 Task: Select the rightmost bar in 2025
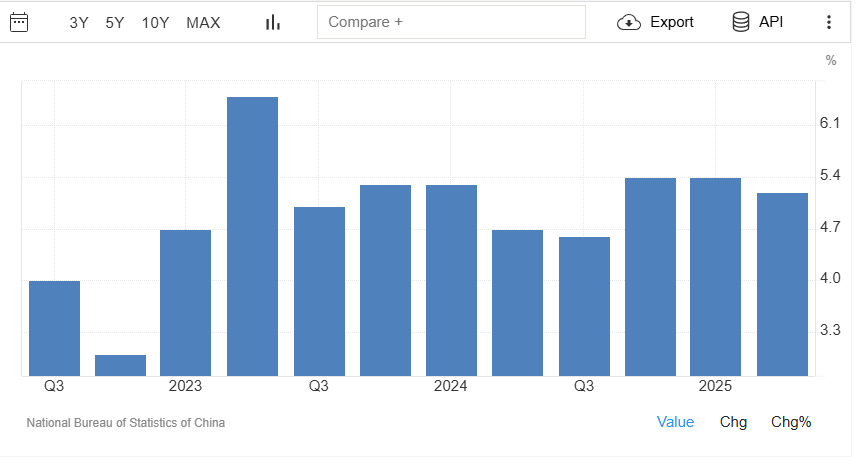[x=782, y=284]
